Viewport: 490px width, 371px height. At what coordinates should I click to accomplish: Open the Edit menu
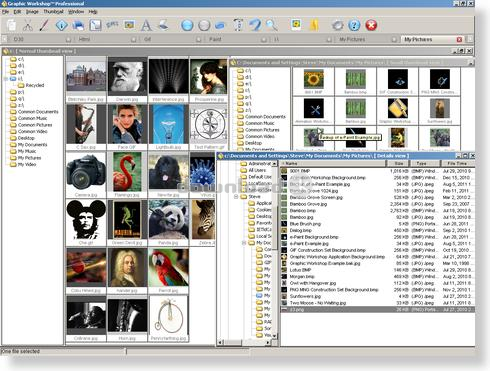tap(17, 12)
